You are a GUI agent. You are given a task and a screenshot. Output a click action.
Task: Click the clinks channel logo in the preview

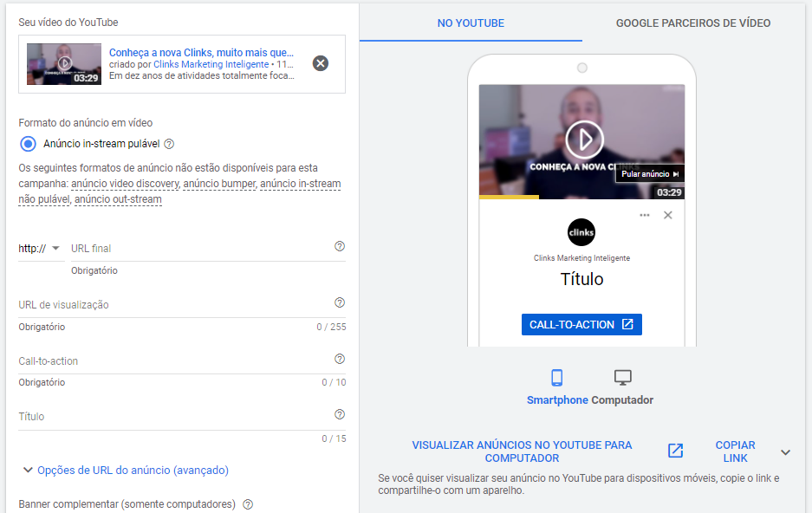tap(581, 232)
